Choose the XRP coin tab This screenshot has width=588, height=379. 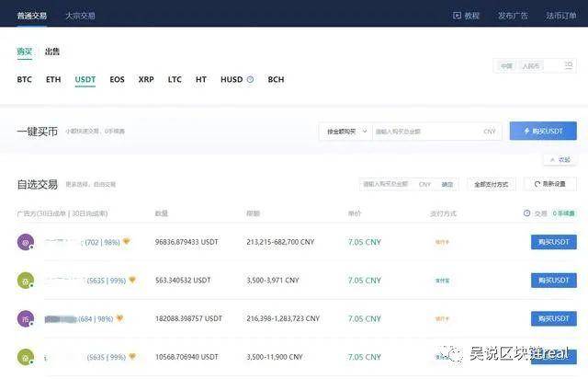click(146, 80)
